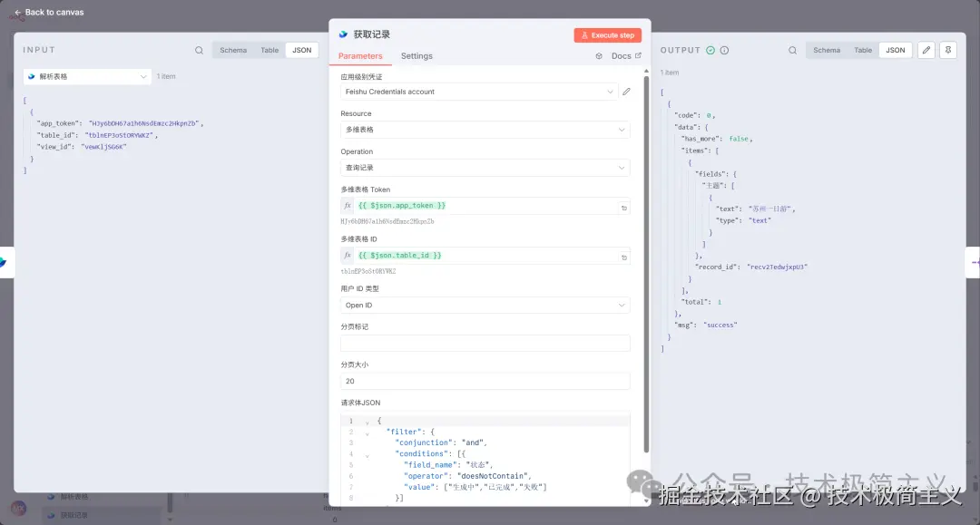The image size is (980, 525).
Task: Open the 解析表格 source dropdown in INPUT
Action: coord(86,76)
